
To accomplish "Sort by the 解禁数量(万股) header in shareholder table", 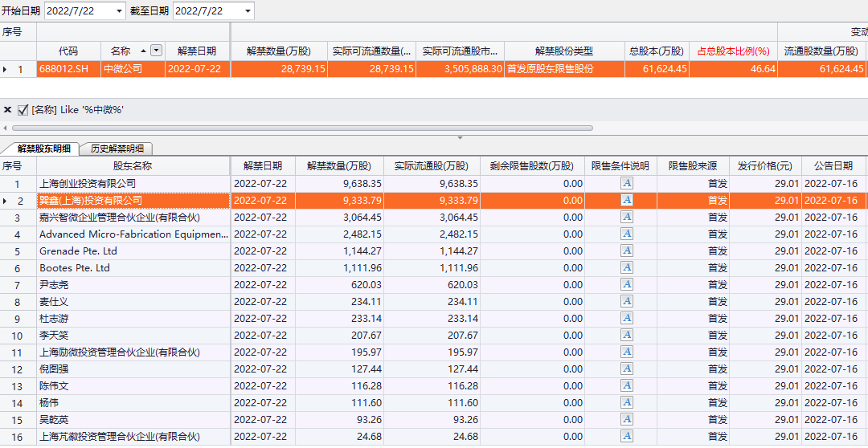I will tap(338, 166).
